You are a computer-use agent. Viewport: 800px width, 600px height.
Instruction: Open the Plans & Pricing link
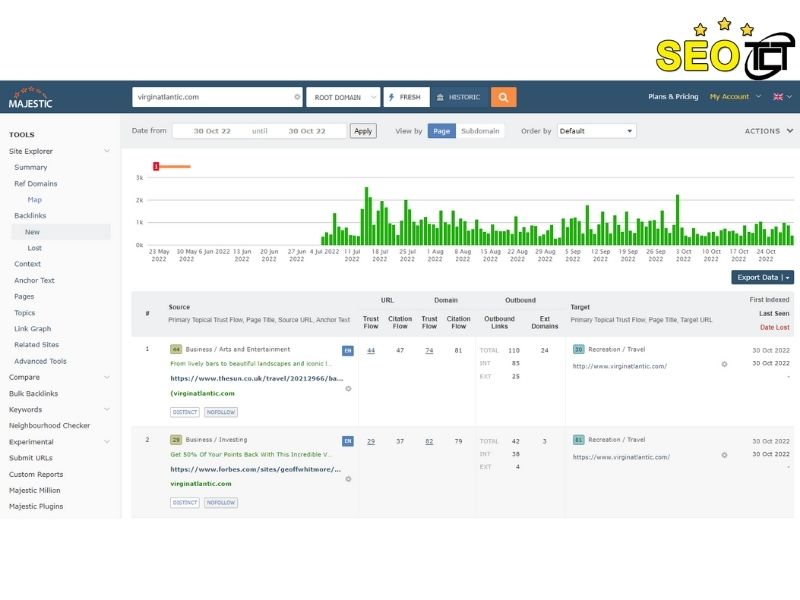click(x=673, y=96)
